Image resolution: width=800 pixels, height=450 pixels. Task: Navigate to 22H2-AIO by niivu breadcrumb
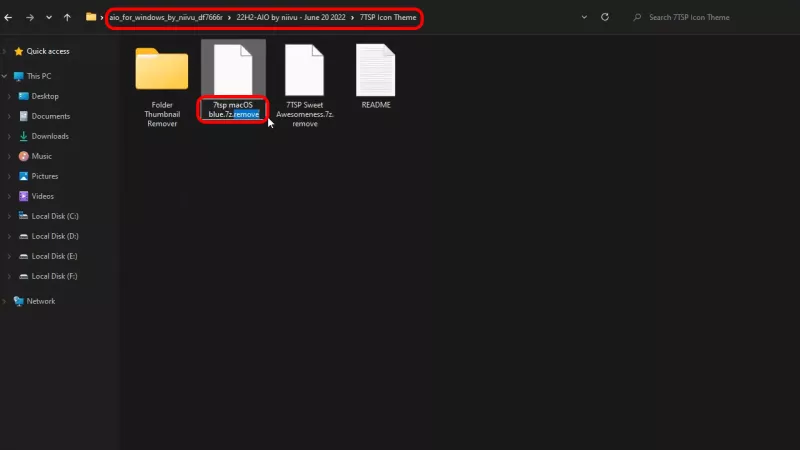[291, 17]
